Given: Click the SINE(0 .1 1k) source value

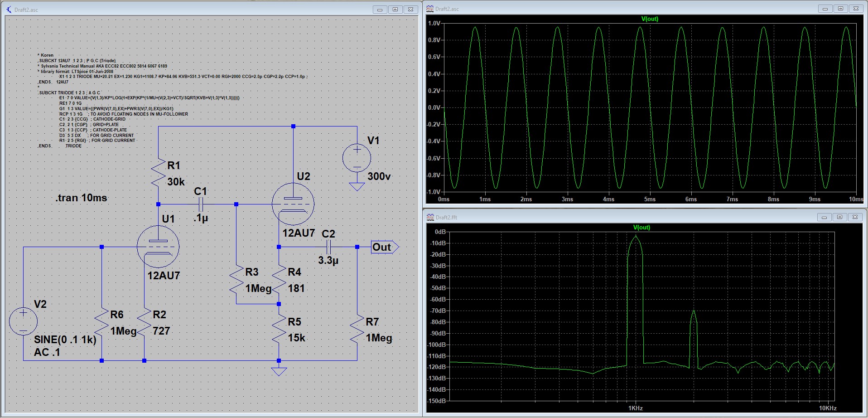Looking at the screenshot, I should 65,340.
